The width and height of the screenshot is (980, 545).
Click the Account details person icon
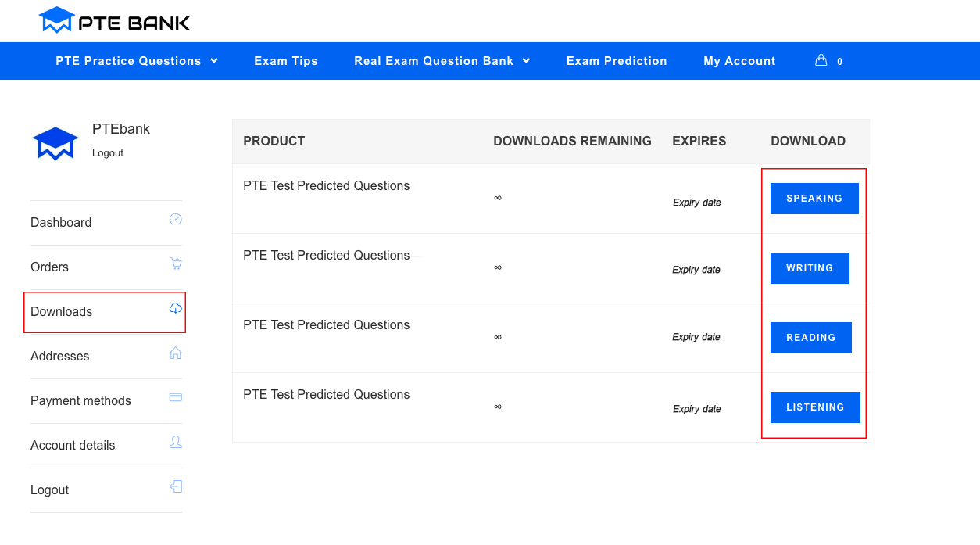[x=176, y=442]
